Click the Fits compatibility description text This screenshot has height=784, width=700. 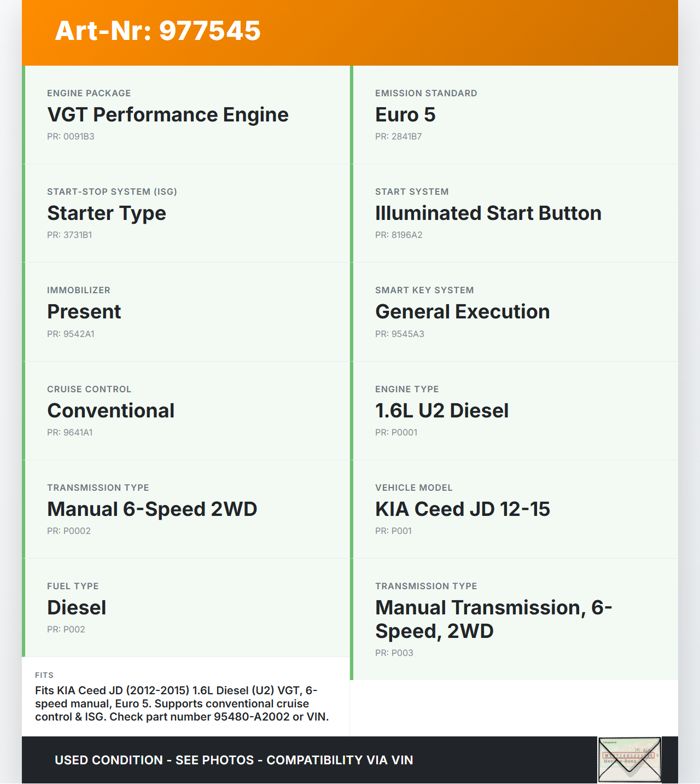click(x=182, y=704)
